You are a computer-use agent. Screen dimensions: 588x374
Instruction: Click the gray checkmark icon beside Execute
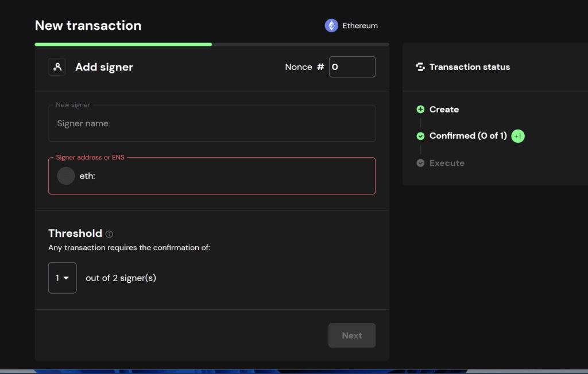(x=420, y=163)
